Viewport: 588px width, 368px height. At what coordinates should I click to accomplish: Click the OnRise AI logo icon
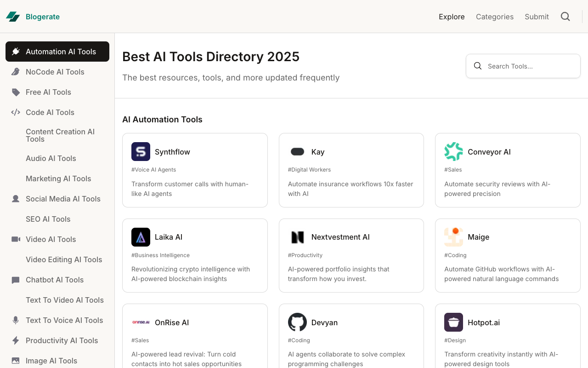(x=141, y=322)
